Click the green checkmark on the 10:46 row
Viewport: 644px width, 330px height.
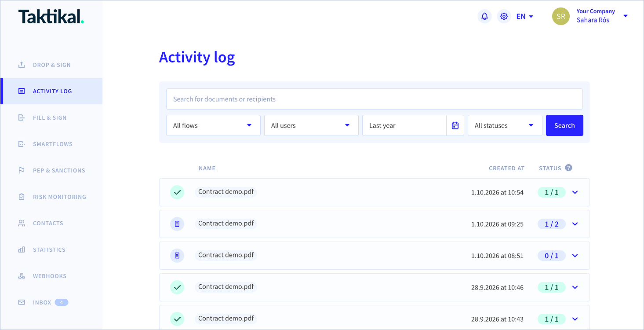click(x=177, y=287)
